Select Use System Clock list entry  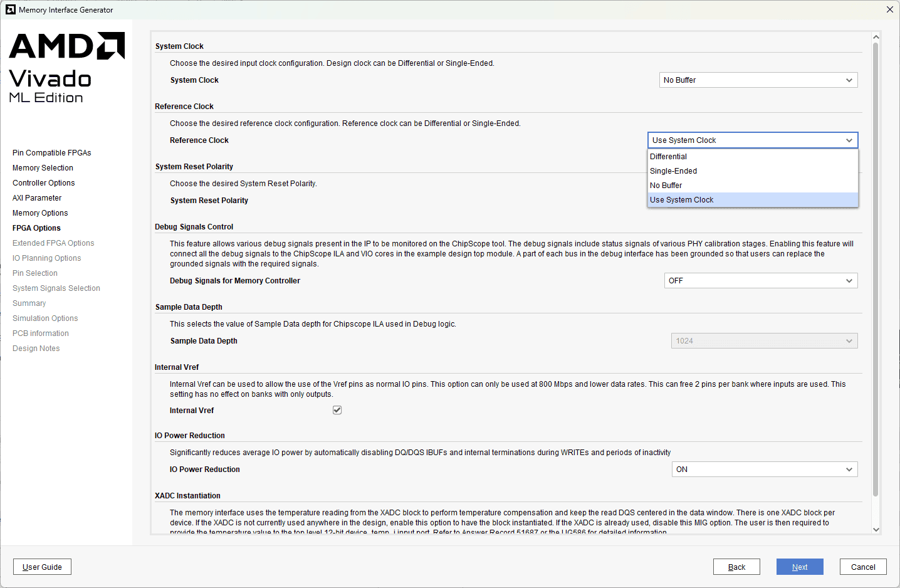pos(681,200)
